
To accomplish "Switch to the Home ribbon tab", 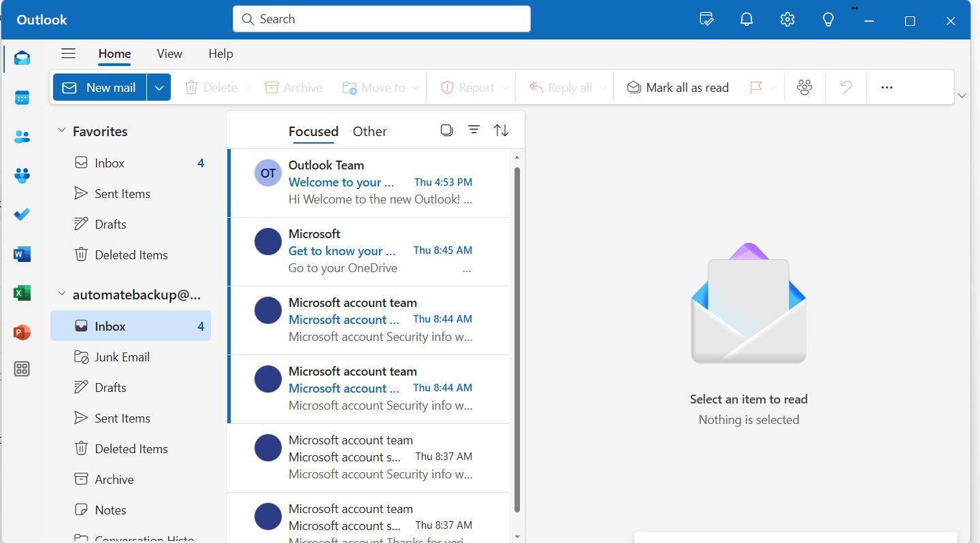I will pos(114,54).
